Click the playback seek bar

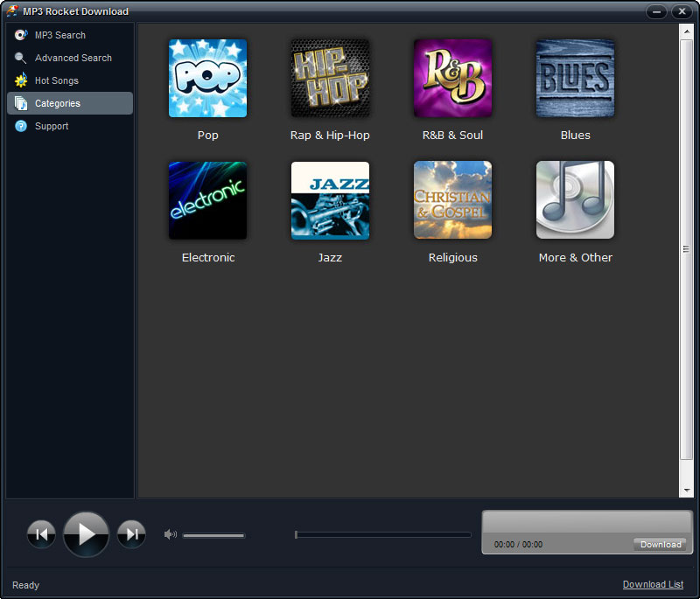(383, 534)
